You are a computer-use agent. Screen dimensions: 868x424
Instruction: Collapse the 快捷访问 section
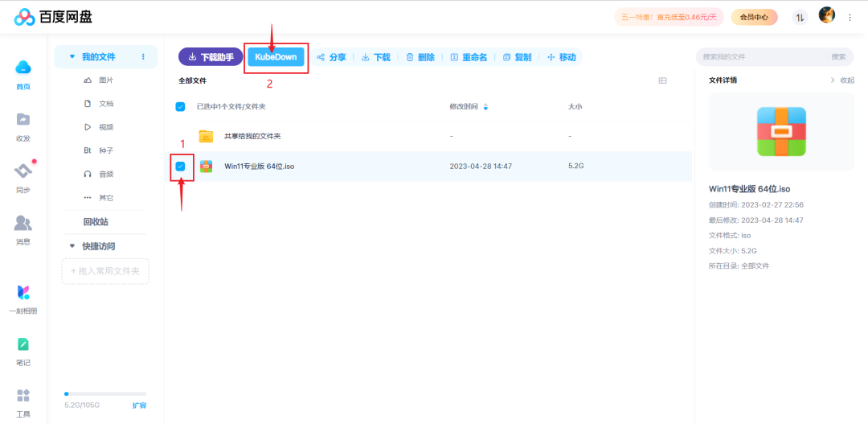tap(72, 246)
